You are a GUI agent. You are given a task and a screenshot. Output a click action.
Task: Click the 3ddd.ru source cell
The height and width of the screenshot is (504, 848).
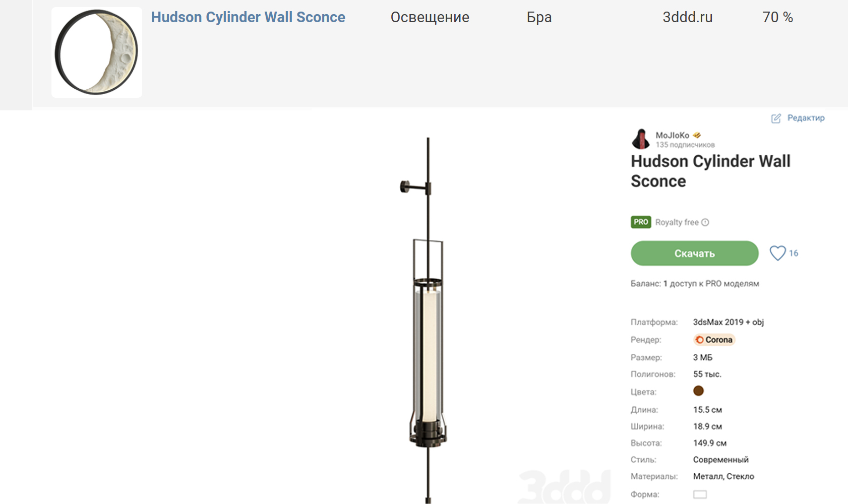(687, 17)
